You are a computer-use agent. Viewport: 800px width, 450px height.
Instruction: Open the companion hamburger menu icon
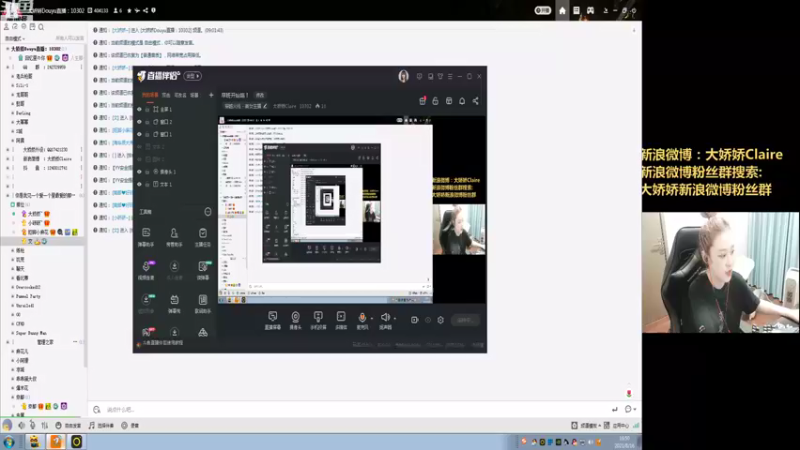point(450,77)
